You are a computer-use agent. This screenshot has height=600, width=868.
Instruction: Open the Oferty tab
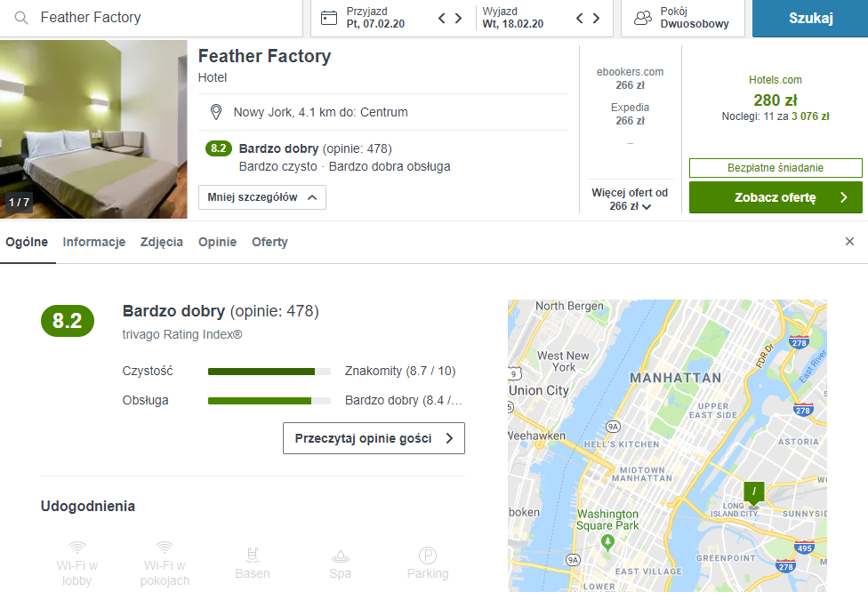[269, 242]
